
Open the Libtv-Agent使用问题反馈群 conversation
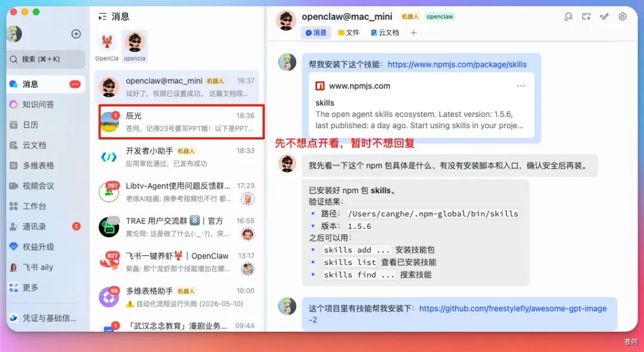177,192
